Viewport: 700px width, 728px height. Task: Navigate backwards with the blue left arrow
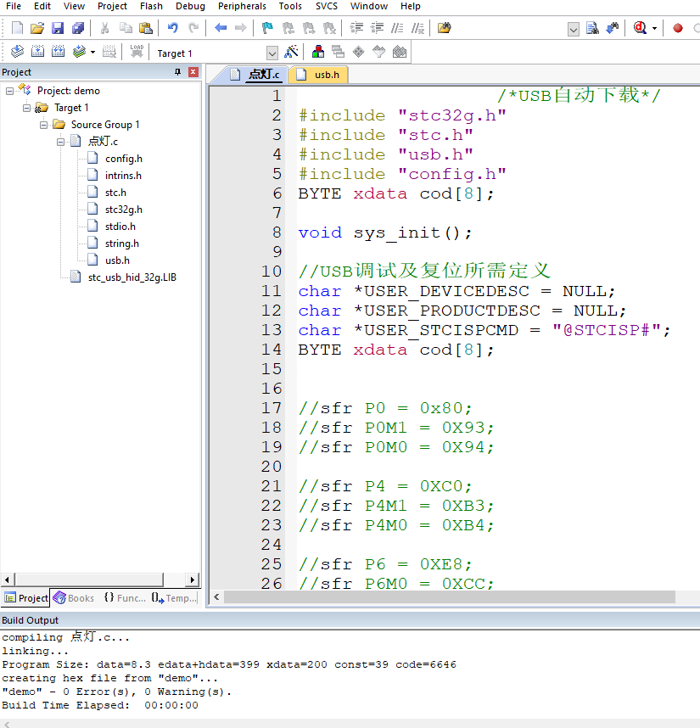(x=221, y=28)
